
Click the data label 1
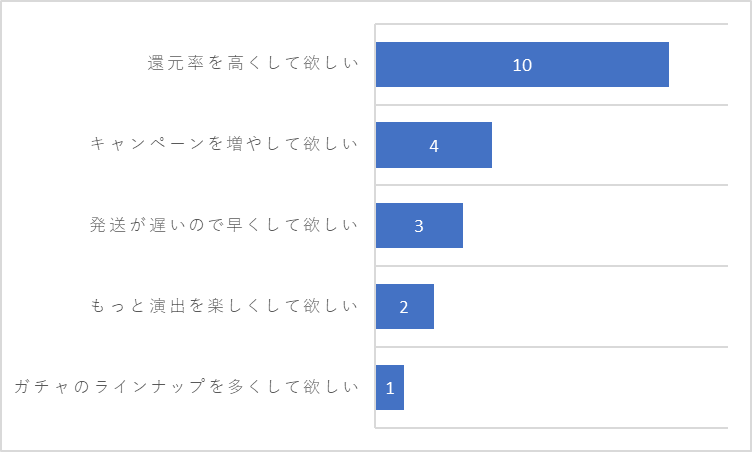pyautogui.click(x=390, y=388)
